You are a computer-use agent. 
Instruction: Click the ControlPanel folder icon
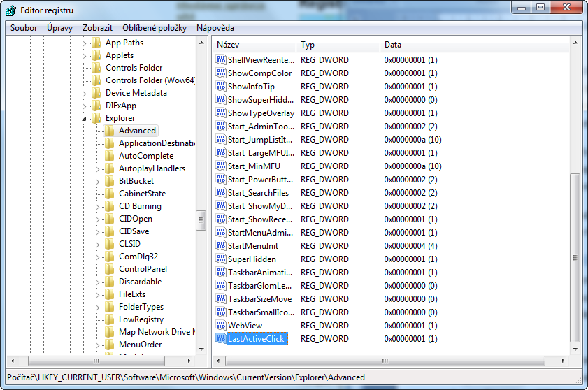point(110,269)
